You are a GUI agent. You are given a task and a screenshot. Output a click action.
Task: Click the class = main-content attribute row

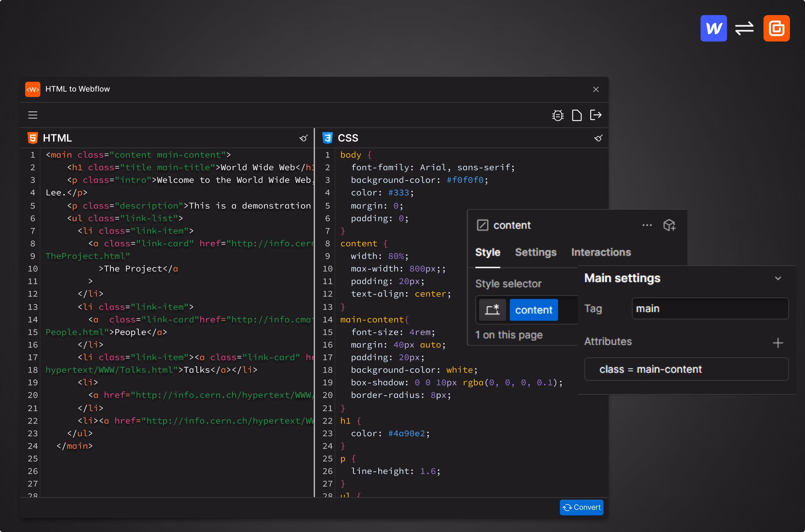click(x=686, y=369)
